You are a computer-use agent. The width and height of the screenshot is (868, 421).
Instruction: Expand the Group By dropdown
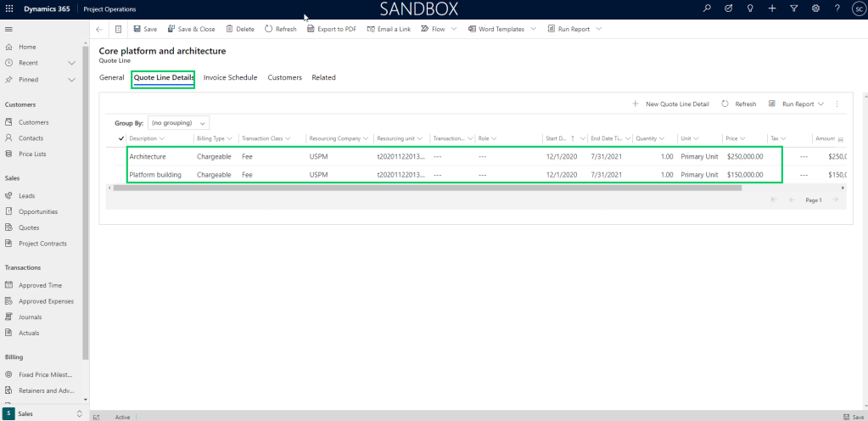coord(178,122)
